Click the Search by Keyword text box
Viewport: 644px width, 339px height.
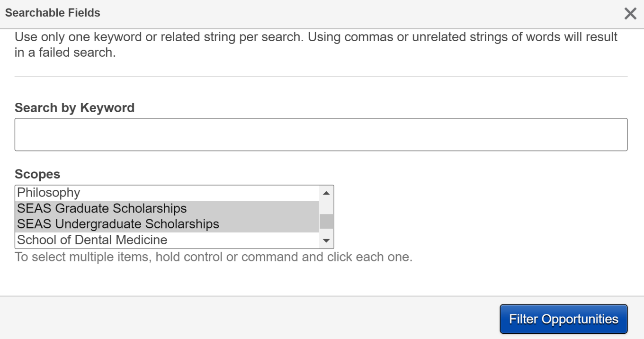click(321, 135)
